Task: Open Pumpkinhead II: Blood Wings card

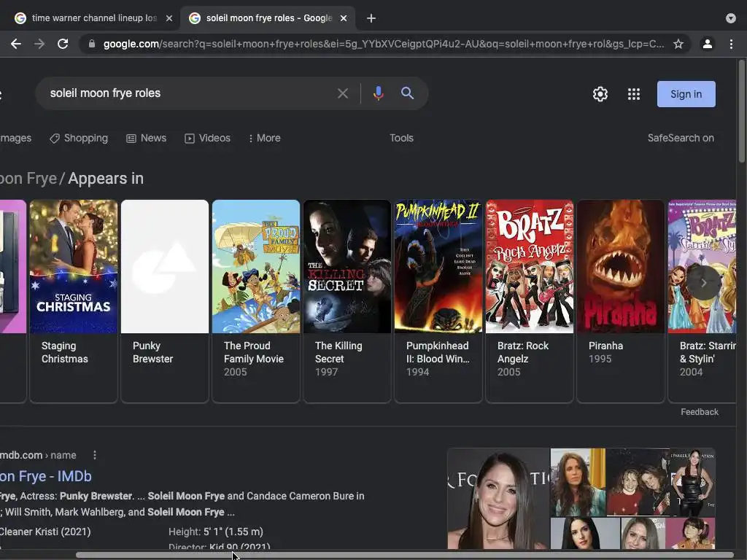Action: coord(438,301)
